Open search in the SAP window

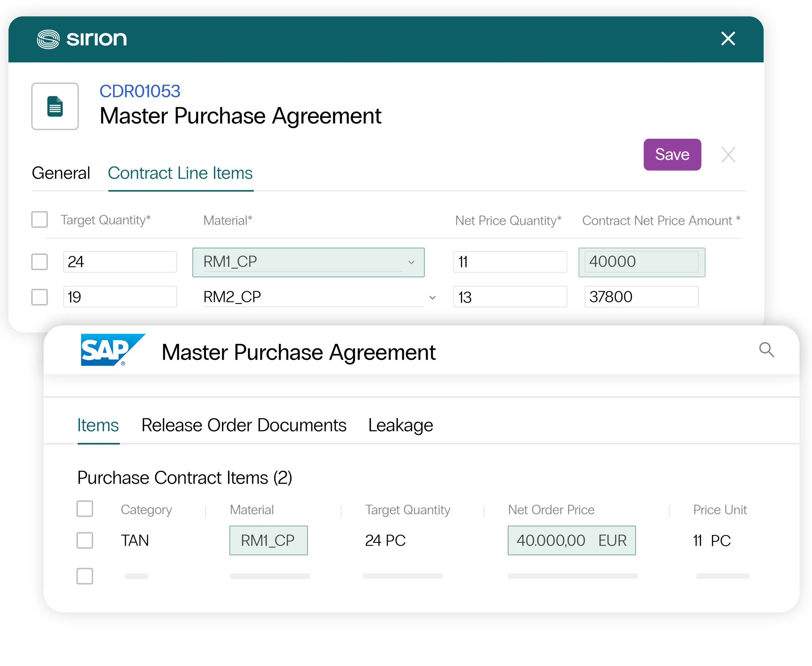767,350
